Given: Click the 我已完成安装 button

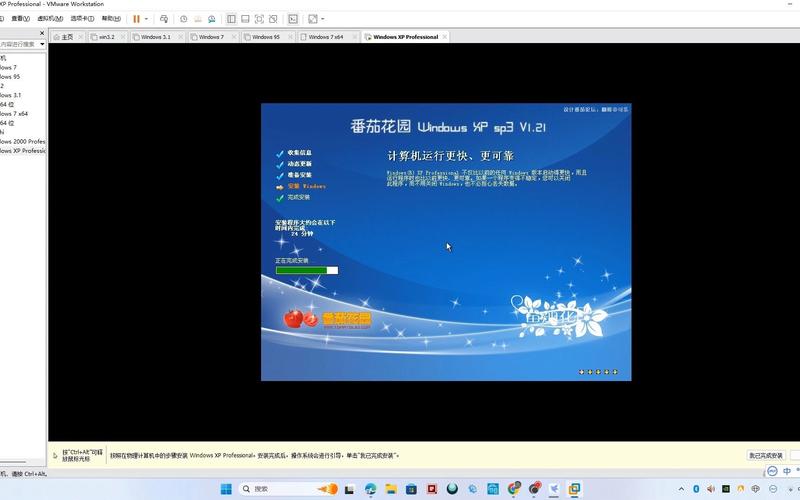Looking at the screenshot, I should 766,455.
